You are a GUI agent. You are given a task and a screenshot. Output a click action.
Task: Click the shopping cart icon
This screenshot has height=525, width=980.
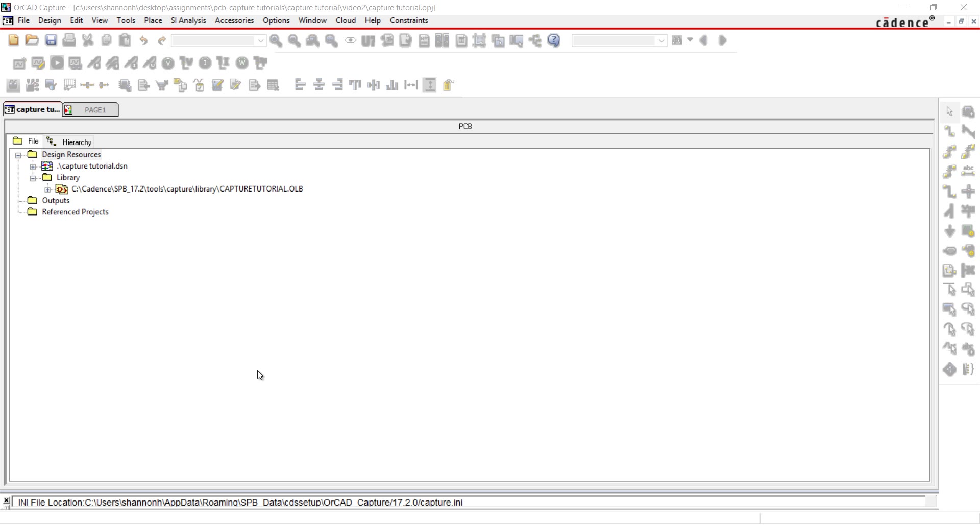tap(162, 85)
